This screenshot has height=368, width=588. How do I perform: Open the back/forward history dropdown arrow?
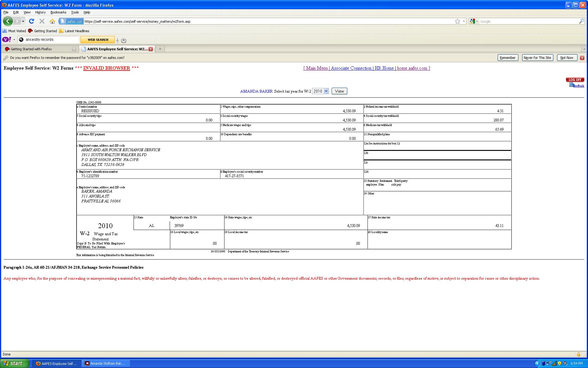click(23, 21)
